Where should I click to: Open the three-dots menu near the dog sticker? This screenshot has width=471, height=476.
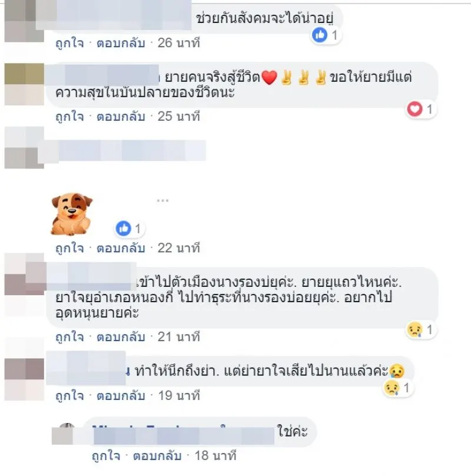point(162,200)
